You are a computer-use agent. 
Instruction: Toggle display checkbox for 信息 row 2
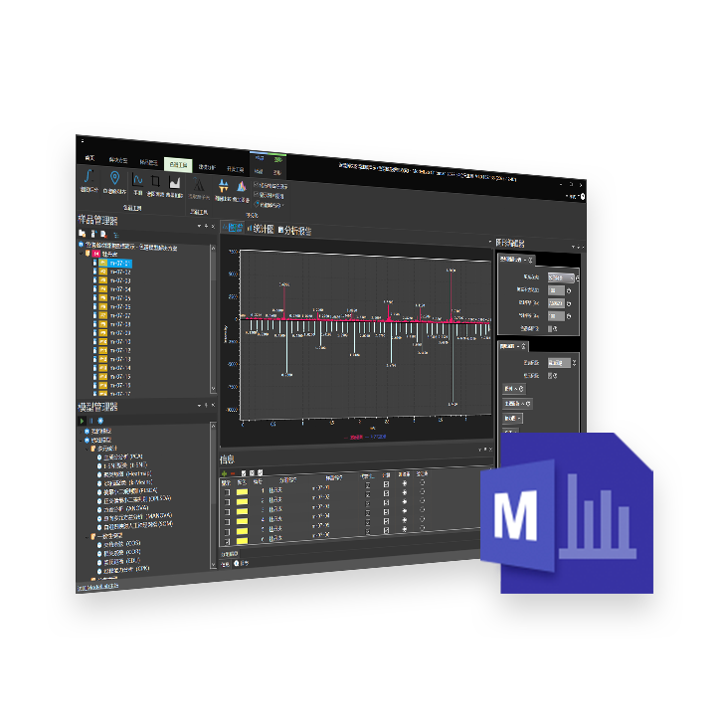tap(227, 502)
